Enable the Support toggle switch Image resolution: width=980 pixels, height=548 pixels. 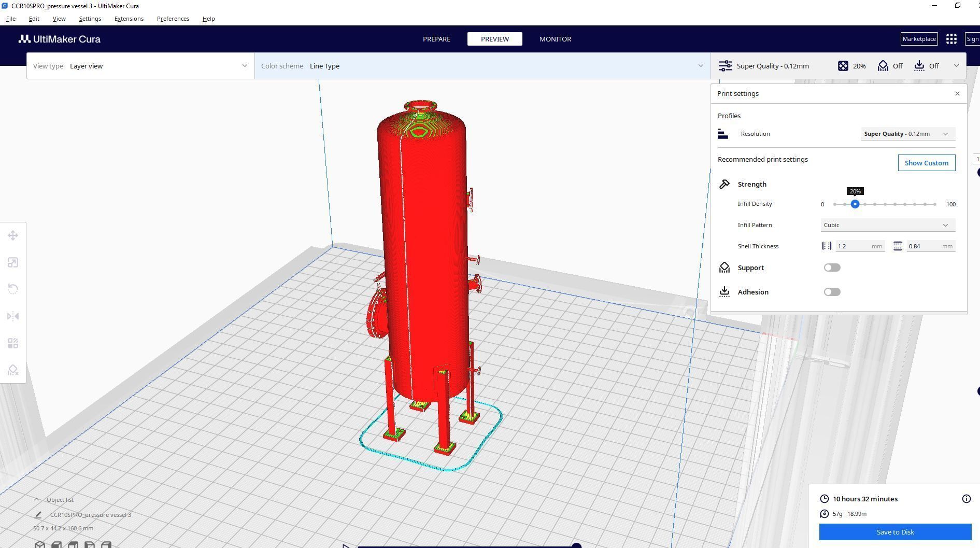coord(832,268)
